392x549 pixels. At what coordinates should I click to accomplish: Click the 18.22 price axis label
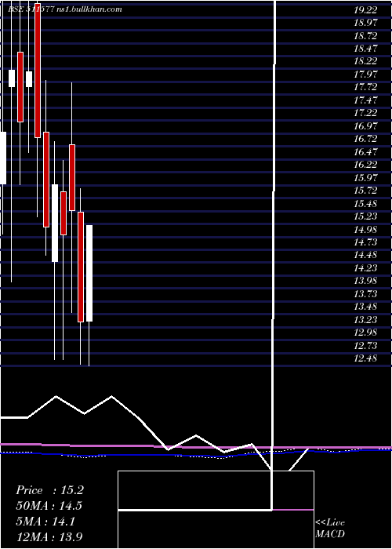[x=365, y=61]
